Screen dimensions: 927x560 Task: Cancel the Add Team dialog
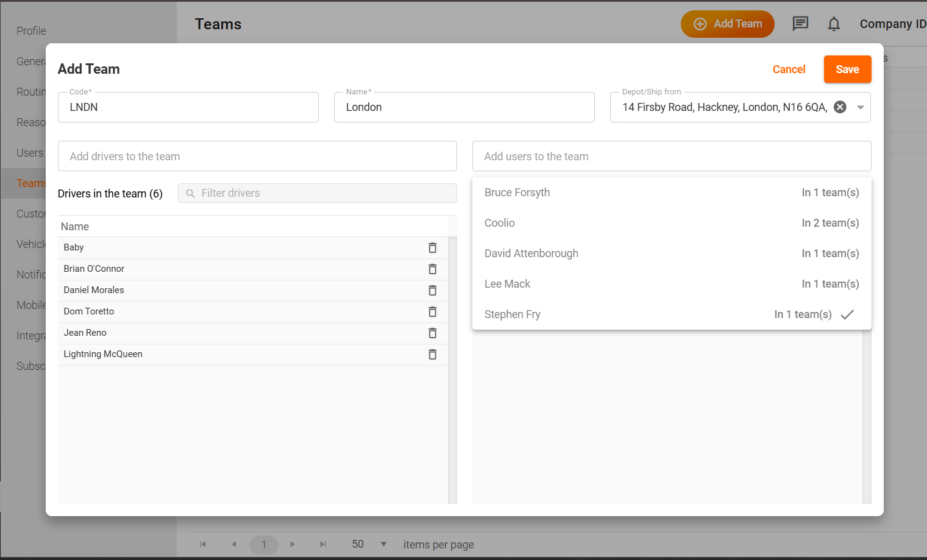click(x=789, y=69)
